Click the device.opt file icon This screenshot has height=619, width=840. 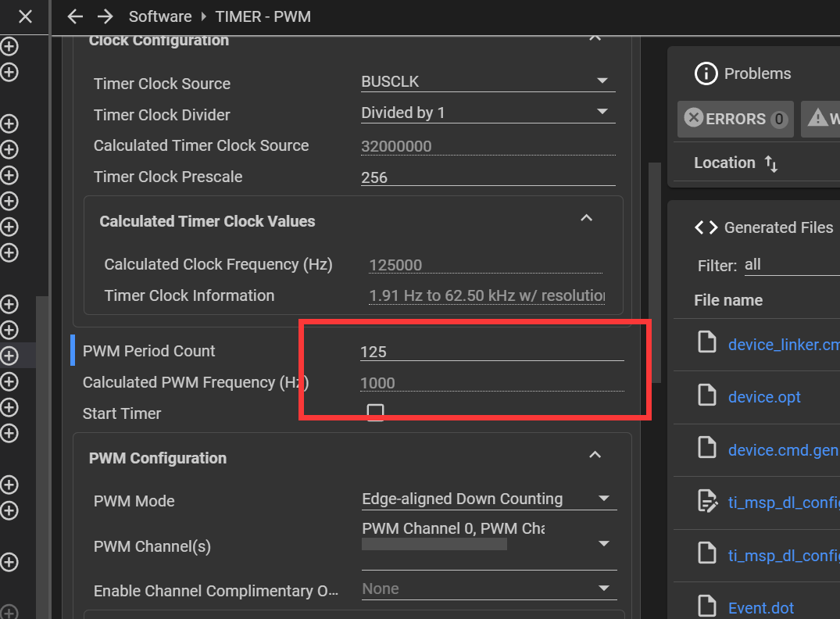coord(706,397)
